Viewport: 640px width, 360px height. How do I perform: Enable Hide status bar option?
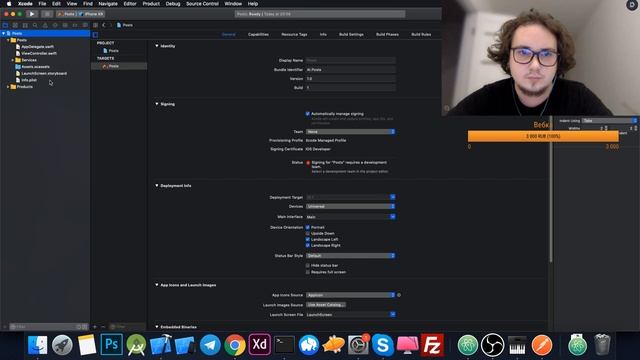pyautogui.click(x=308, y=265)
